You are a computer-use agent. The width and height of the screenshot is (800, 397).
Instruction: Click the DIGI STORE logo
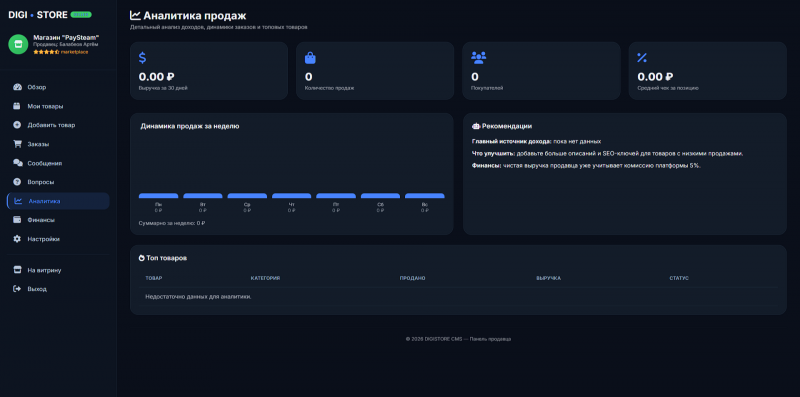(x=38, y=15)
